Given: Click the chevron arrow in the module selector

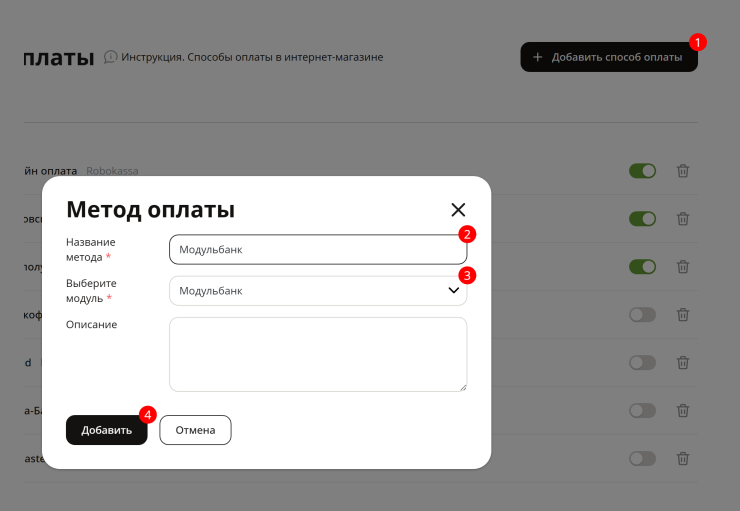Looking at the screenshot, I should (x=454, y=291).
